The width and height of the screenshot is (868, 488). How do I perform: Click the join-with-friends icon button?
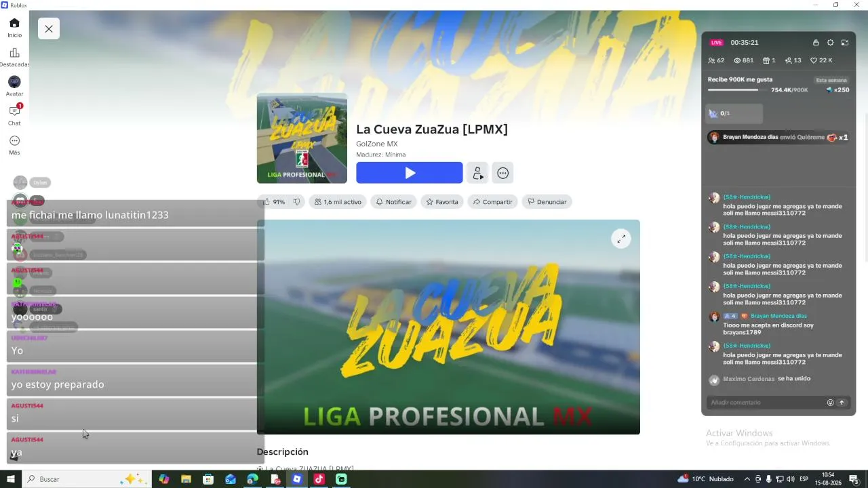pyautogui.click(x=478, y=173)
